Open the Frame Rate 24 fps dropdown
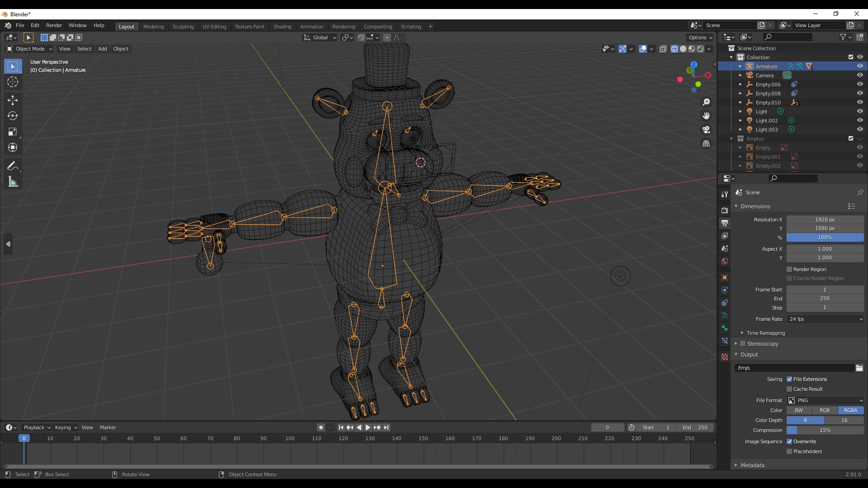 pyautogui.click(x=826, y=319)
